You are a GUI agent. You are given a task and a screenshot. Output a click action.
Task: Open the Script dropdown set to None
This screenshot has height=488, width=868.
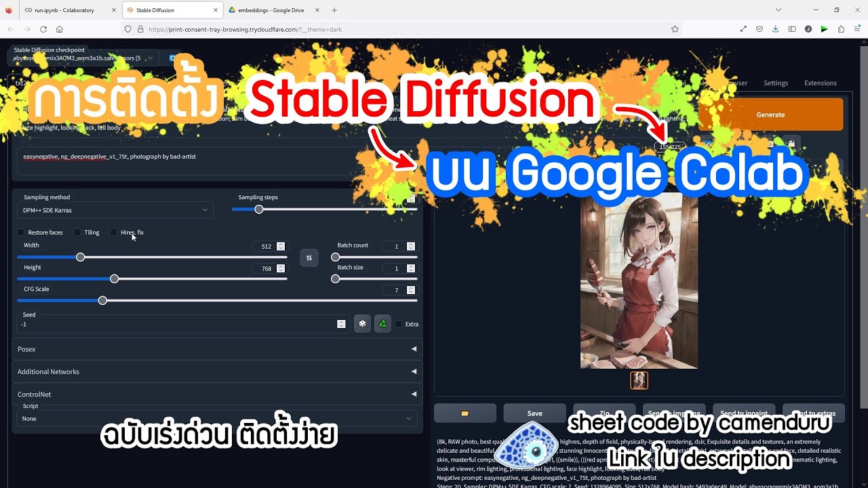click(217, 418)
